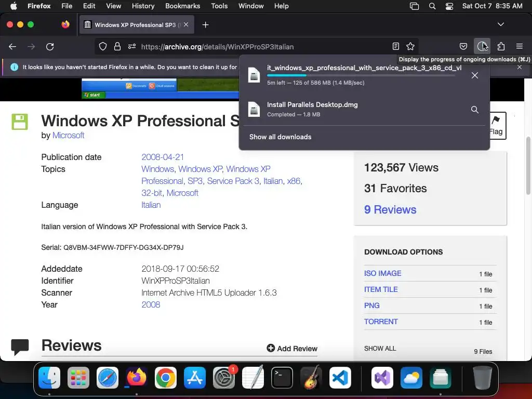Click the x86 topic link
Screen dimensions: 532x399
[x=294, y=181]
